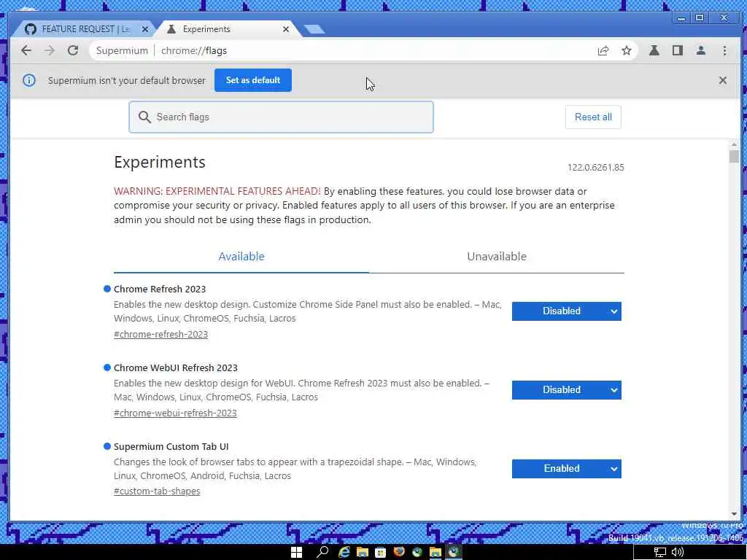Open the Windows Start button

[296, 553]
